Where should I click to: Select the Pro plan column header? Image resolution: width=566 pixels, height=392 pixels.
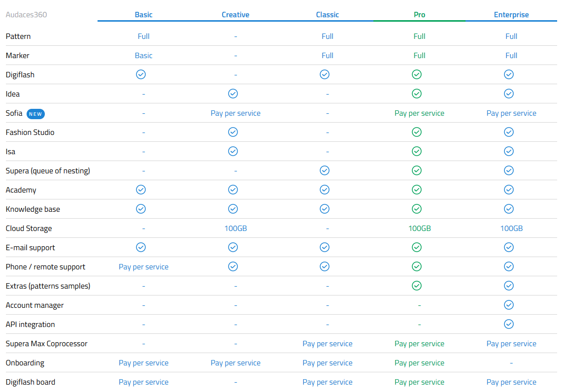click(x=419, y=15)
